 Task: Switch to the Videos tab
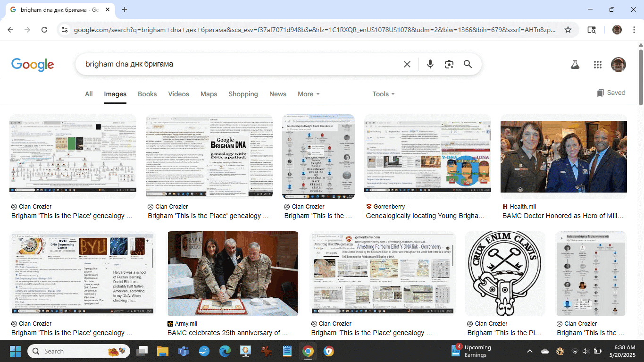[x=178, y=94]
